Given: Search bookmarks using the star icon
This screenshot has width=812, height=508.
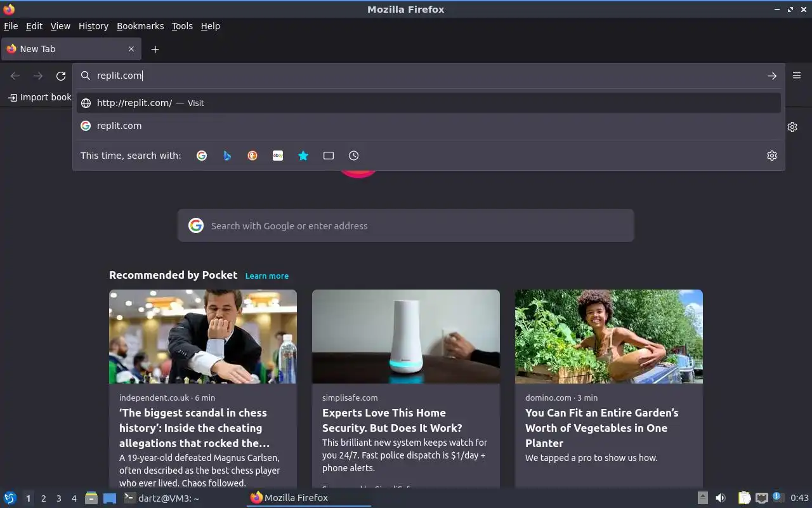Looking at the screenshot, I should [x=303, y=156].
